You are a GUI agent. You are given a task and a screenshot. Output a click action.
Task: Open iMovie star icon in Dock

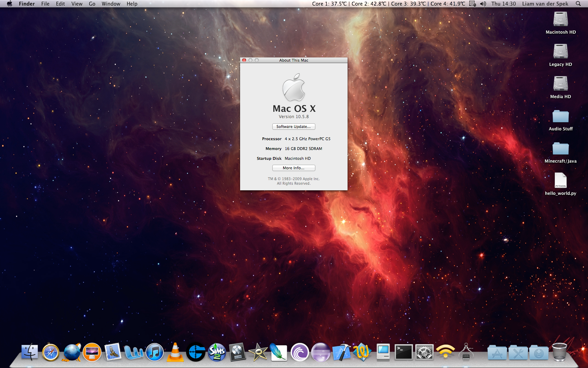(258, 352)
